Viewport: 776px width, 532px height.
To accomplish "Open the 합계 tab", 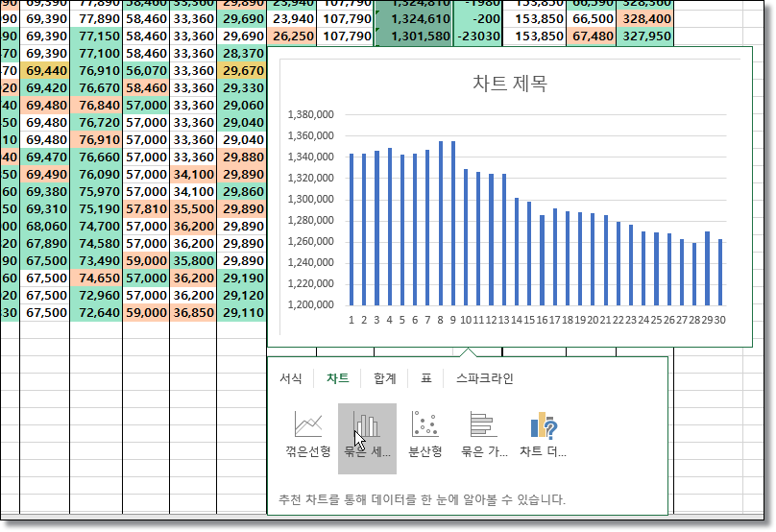I will 384,378.
